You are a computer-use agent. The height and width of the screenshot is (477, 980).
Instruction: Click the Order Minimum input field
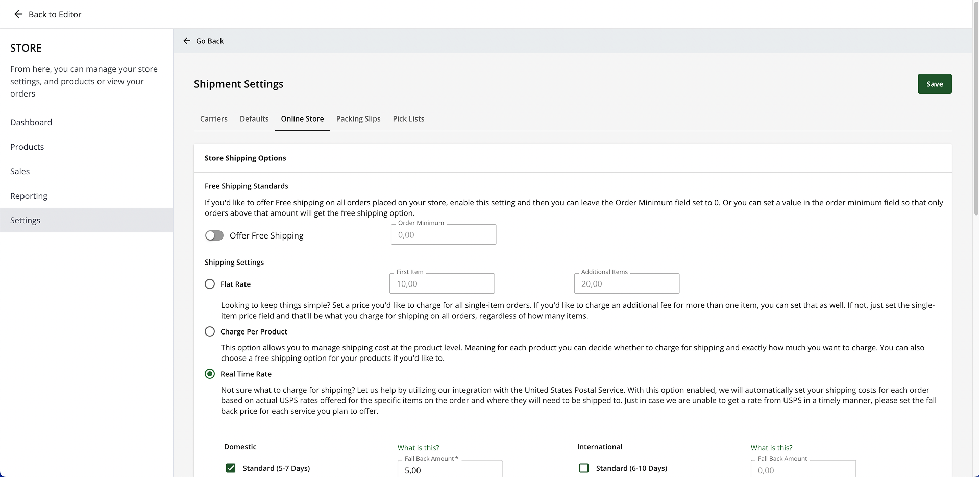tap(444, 234)
